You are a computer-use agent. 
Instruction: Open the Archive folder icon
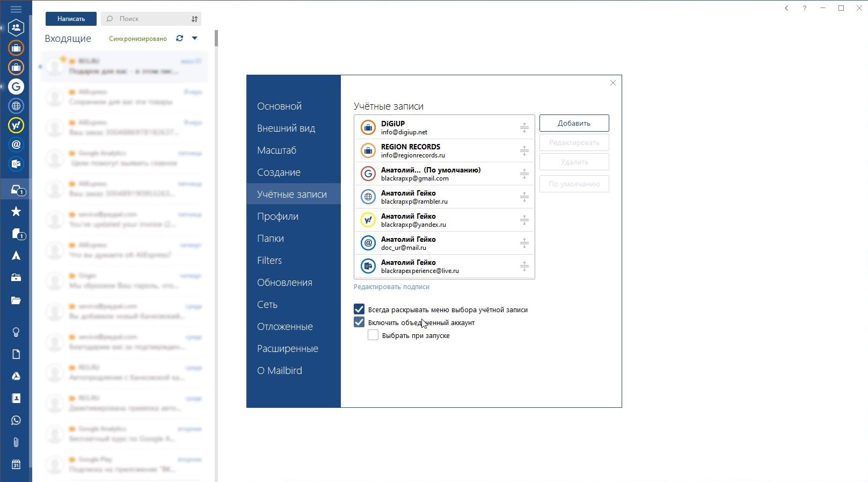(16, 278)
